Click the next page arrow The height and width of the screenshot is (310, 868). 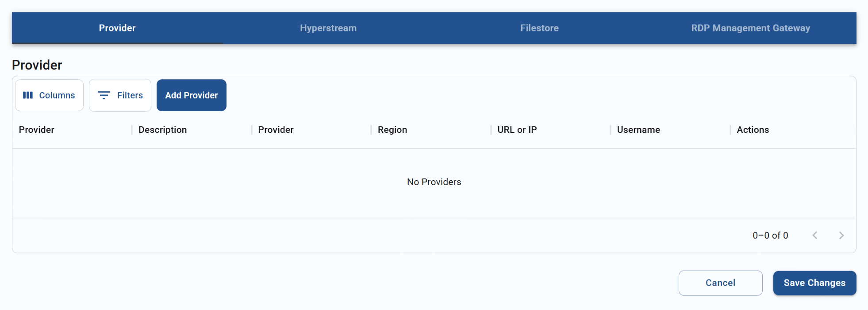841,235
